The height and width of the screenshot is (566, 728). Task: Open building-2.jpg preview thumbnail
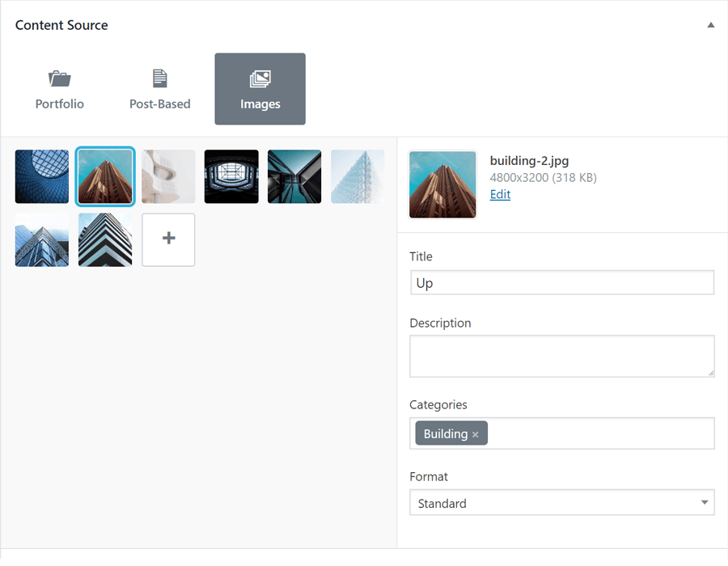tap(442, 184)
